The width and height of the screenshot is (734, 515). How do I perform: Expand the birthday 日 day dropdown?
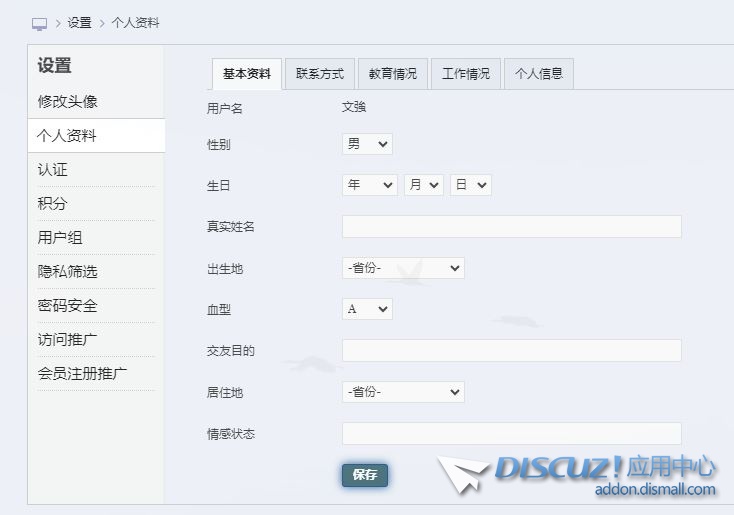[470, 185]
